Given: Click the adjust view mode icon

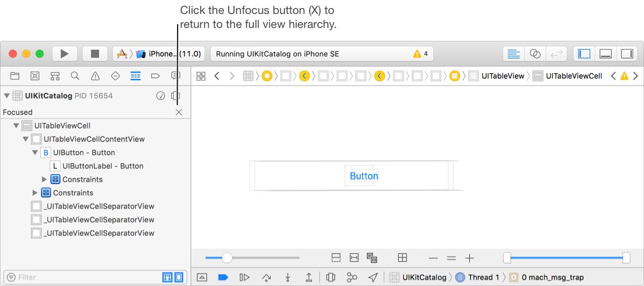Looking at the screenshot, I should [372, 258].
